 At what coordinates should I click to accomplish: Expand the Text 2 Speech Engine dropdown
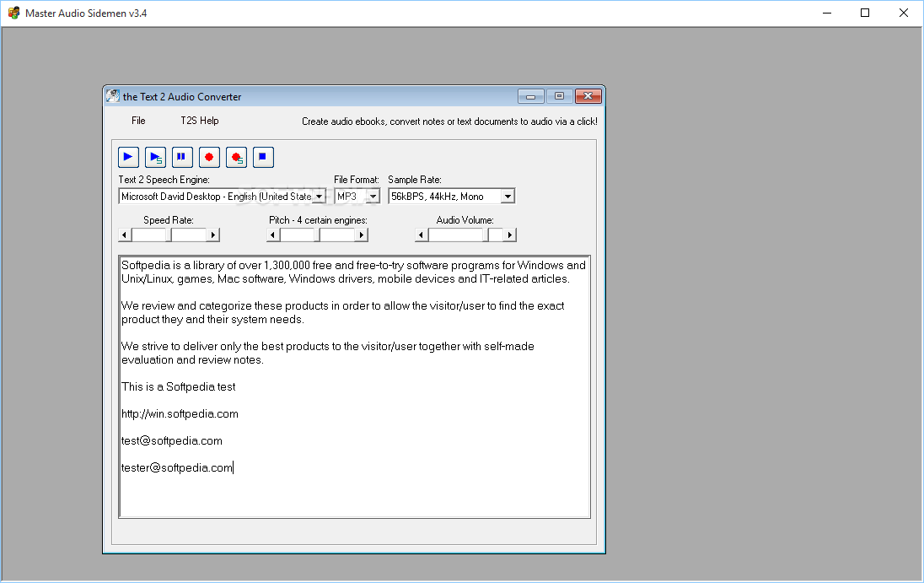point(319,197)
